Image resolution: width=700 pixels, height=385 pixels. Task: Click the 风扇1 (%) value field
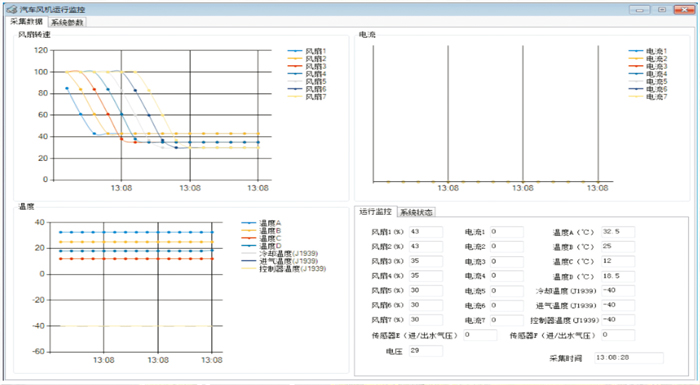[426, 232]
